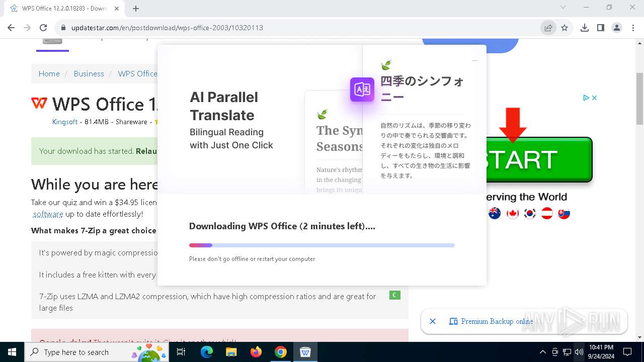Open WPS Office breadcrumb link
644x362 pixels.
pos(137,73)
